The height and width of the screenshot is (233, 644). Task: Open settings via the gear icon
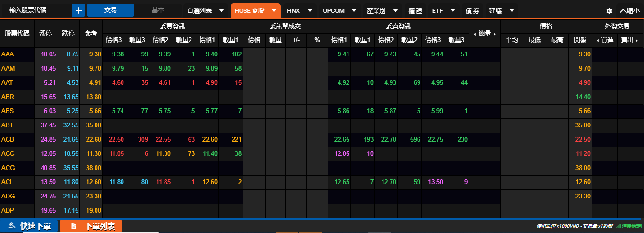coord(609,11)
